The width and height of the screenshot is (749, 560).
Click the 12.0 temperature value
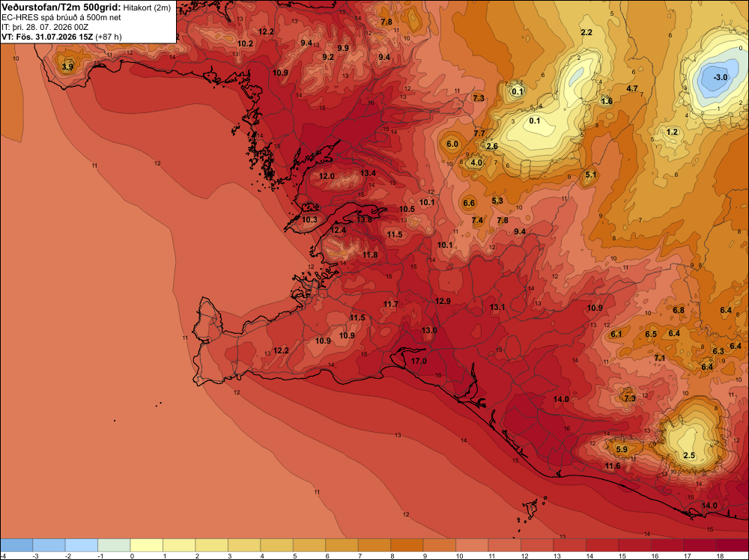click(327, 176)
